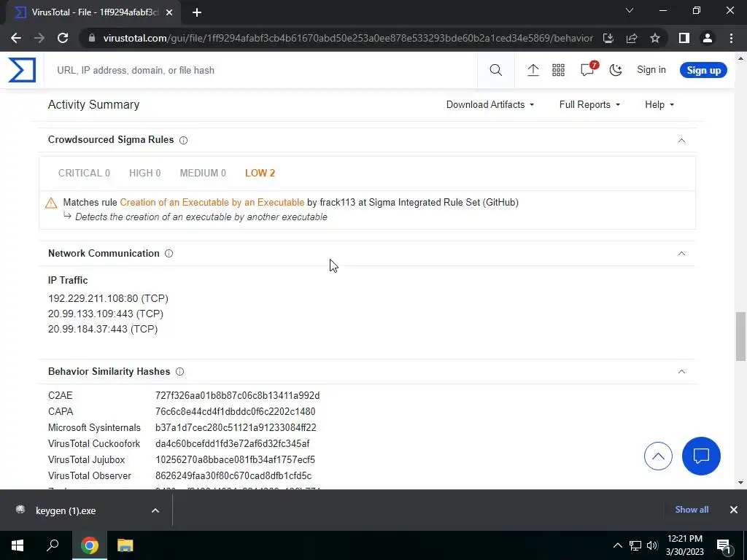
Task: Click info icon beside Behavior Similarity Hashes
Action: pos(179,371)
